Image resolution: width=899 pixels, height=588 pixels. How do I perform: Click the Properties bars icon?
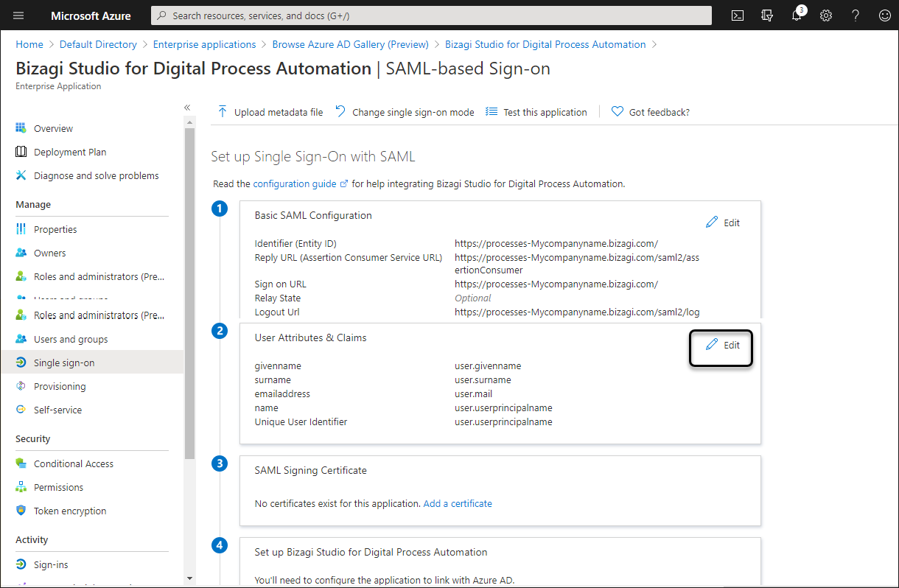(21, 229)
